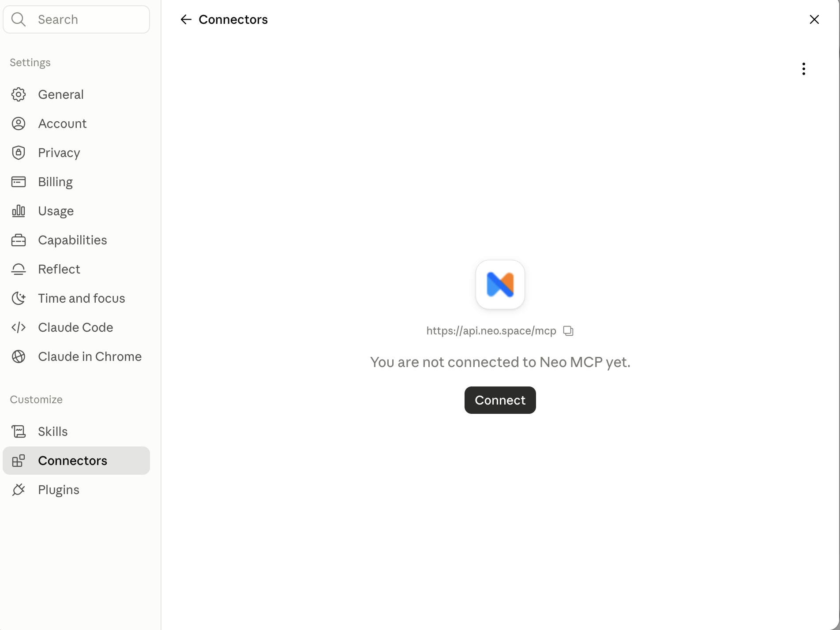Click the Connectors header title

(x=233, y=19)
